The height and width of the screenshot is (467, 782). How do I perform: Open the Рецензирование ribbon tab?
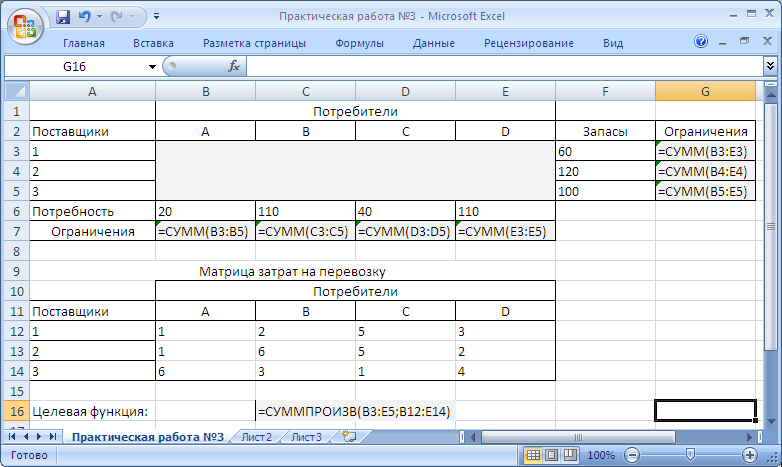[529, 43]
